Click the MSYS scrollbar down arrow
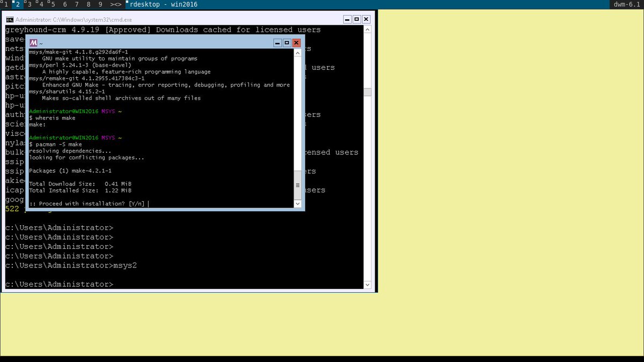644x362 pixels. [297, 203]
